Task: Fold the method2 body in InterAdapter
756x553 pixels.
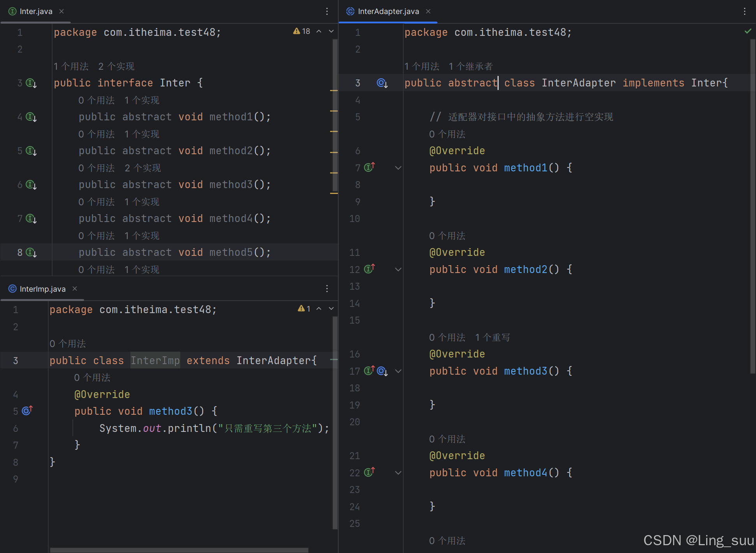Action: tap(398, 269)
